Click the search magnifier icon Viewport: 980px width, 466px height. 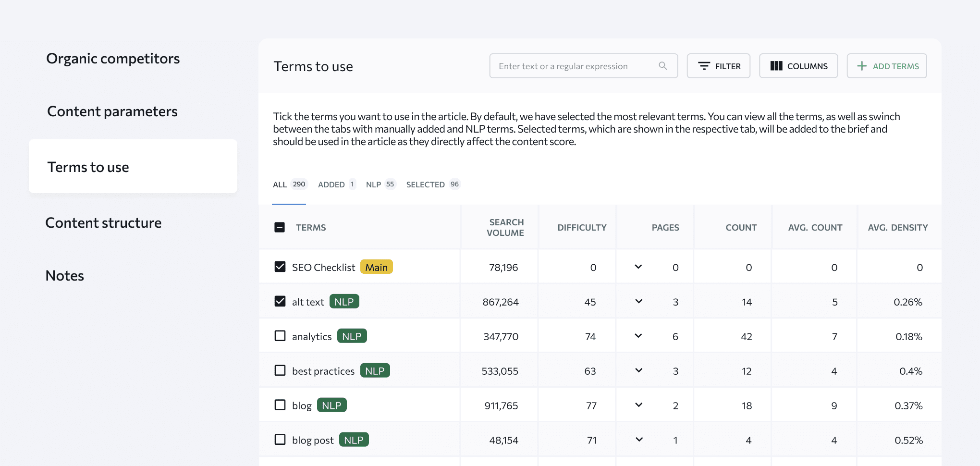(663, 66)
